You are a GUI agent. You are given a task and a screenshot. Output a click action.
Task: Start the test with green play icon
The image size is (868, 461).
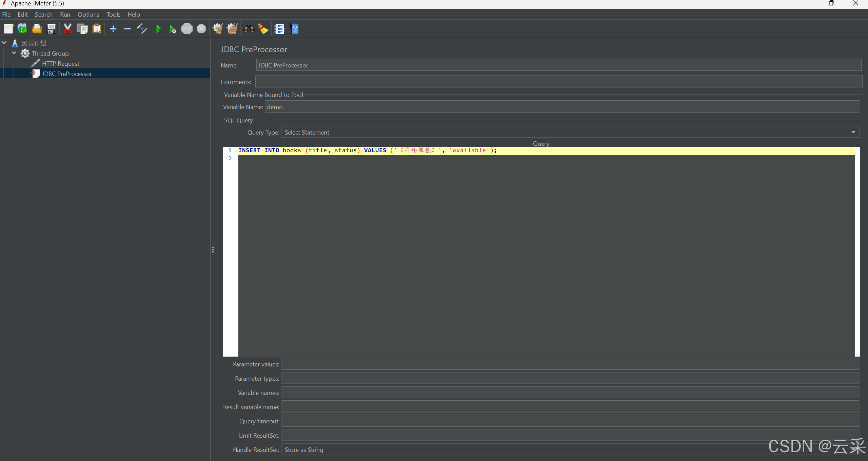coord(158,29)
